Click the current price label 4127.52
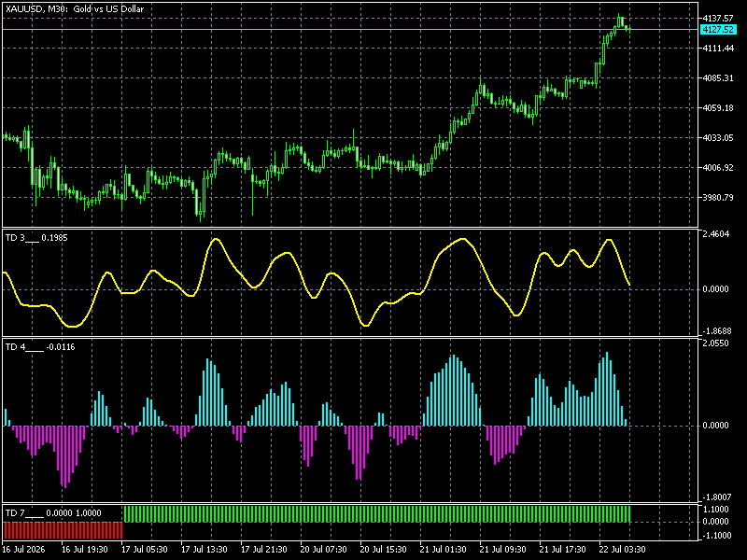 [x=718, y=30]
